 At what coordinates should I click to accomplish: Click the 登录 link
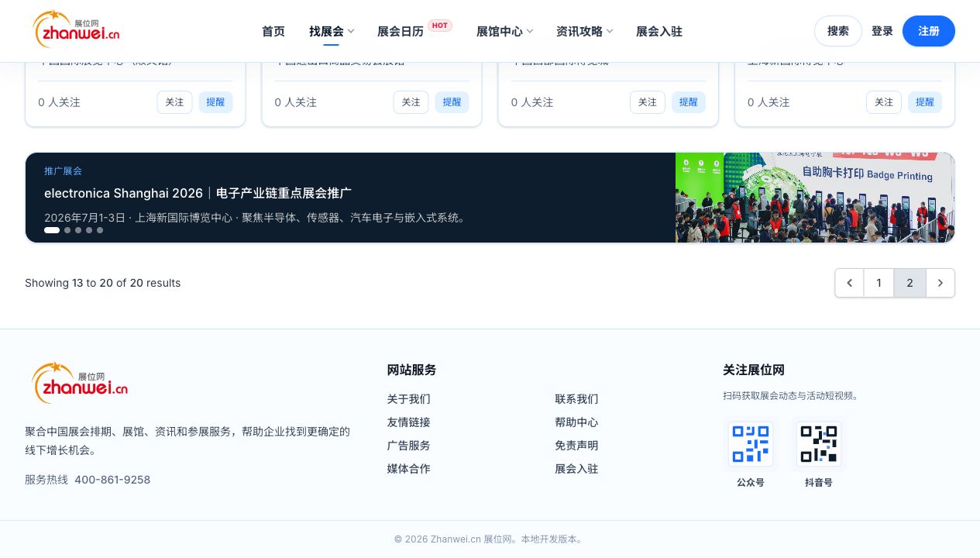882,31
